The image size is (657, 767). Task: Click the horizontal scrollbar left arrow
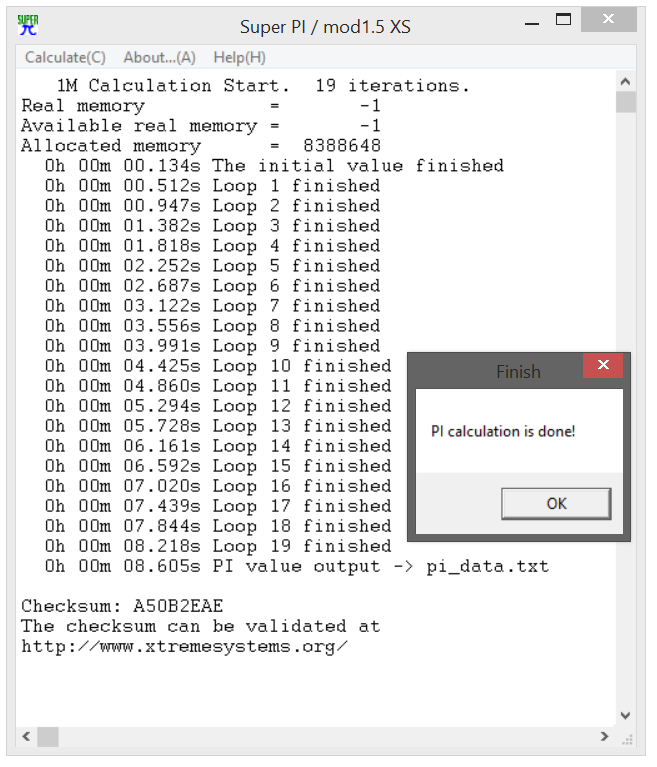pos(26,736)
